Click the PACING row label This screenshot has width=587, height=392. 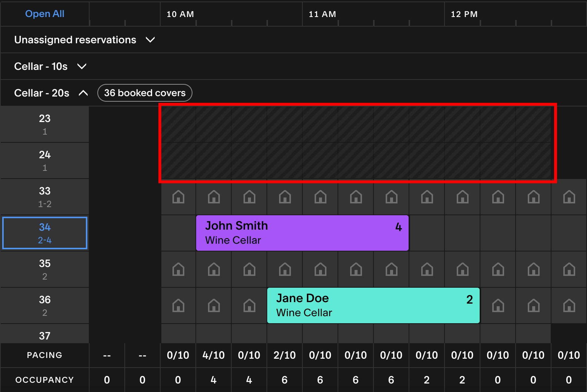tap(45, 355)
